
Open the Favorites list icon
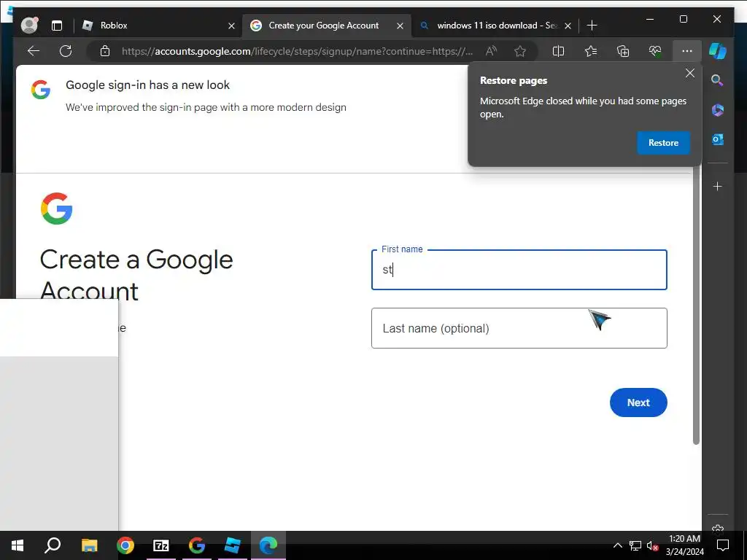coord(591,51)
